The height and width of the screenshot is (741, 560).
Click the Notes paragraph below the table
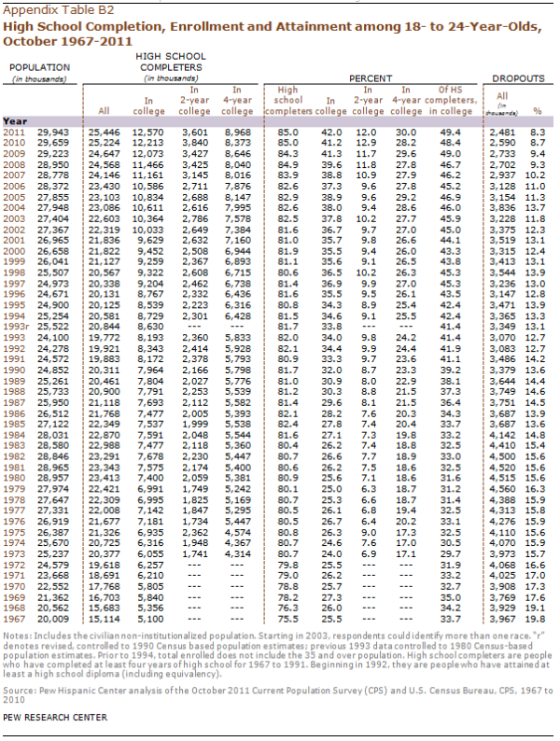(277, 659)
